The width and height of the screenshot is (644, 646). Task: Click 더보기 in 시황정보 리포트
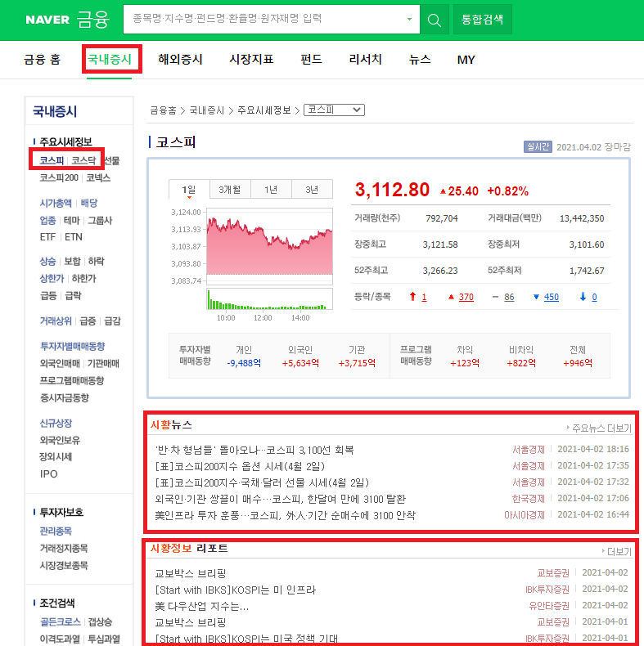click(619, 551)
